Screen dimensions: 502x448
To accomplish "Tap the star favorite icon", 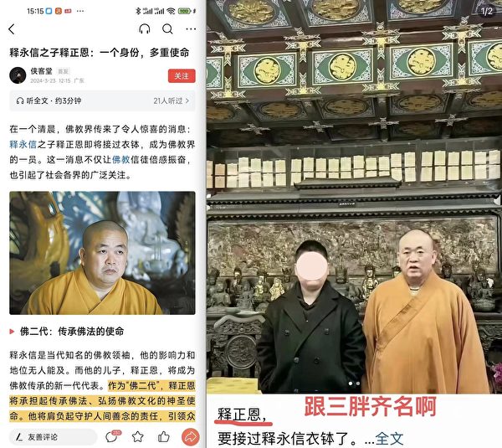I will [x=138, y=436].
